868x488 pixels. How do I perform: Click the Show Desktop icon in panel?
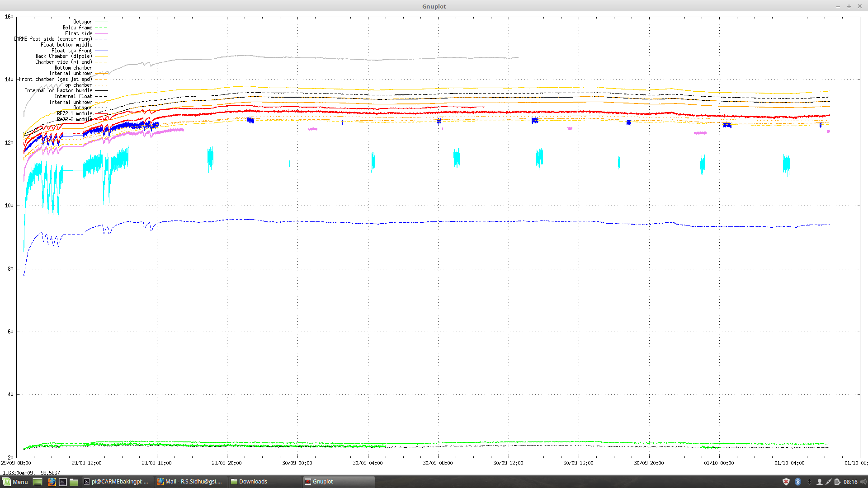(x=38, y=482)
